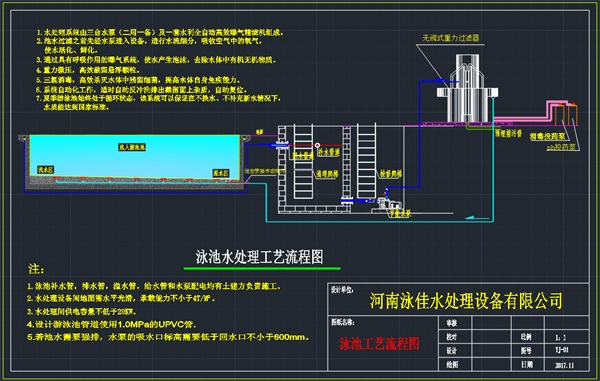The height and width of the screenshot is (381, 600).
Task: Select the orange dosing pump tanks
Action: (567, 114)
